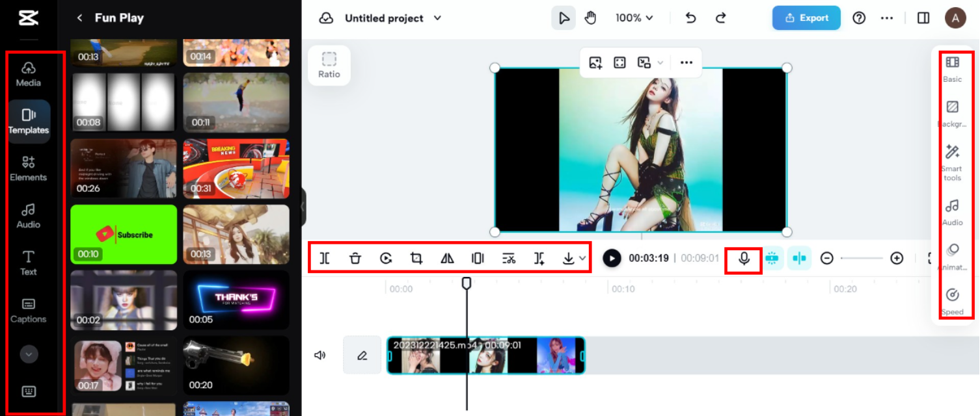
Task: Click the transcript-based editing scissors icon
Action: [509, 258]
